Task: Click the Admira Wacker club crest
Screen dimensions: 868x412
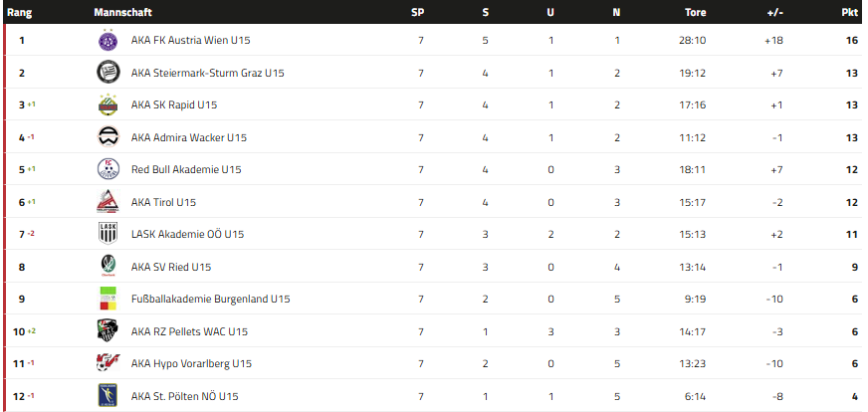Action: coord(108,137)
